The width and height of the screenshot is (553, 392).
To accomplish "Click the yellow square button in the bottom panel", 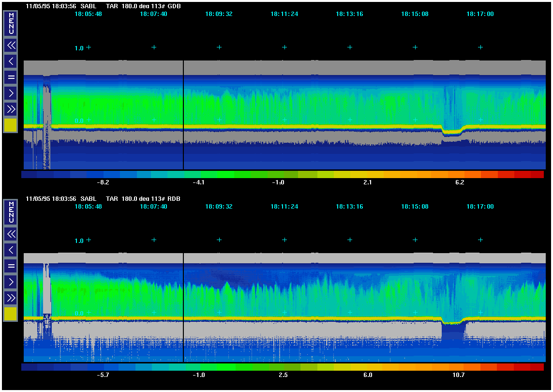I will (11, 314).
